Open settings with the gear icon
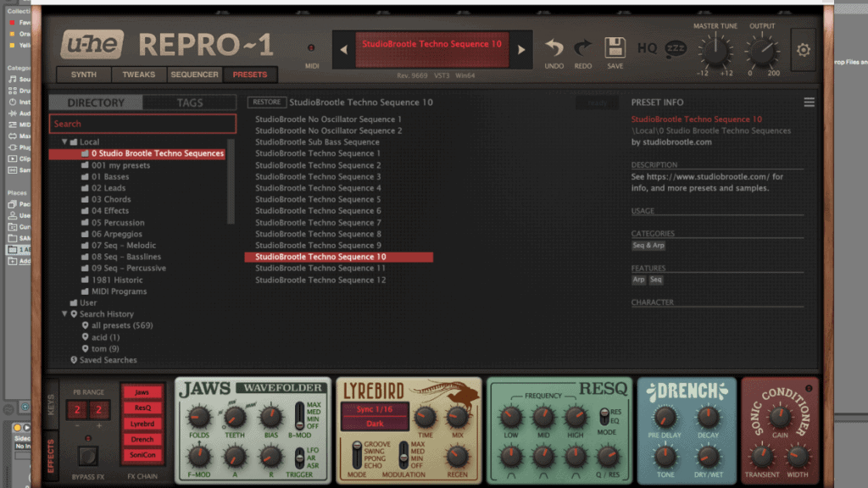 pos(803,50)
